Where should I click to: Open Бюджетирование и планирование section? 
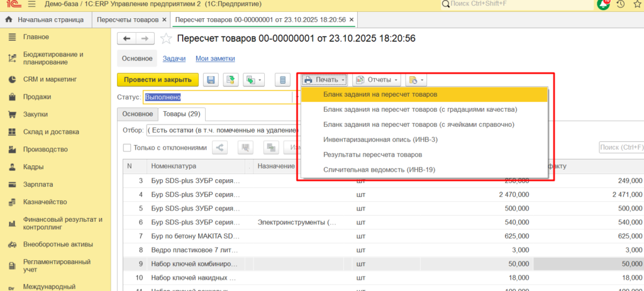tap(53, 58)
